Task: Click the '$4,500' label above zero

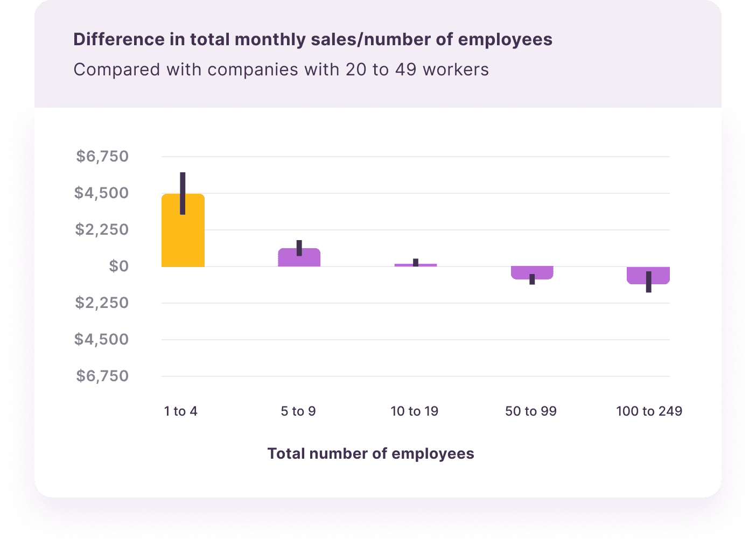Action: coord(102,193)
